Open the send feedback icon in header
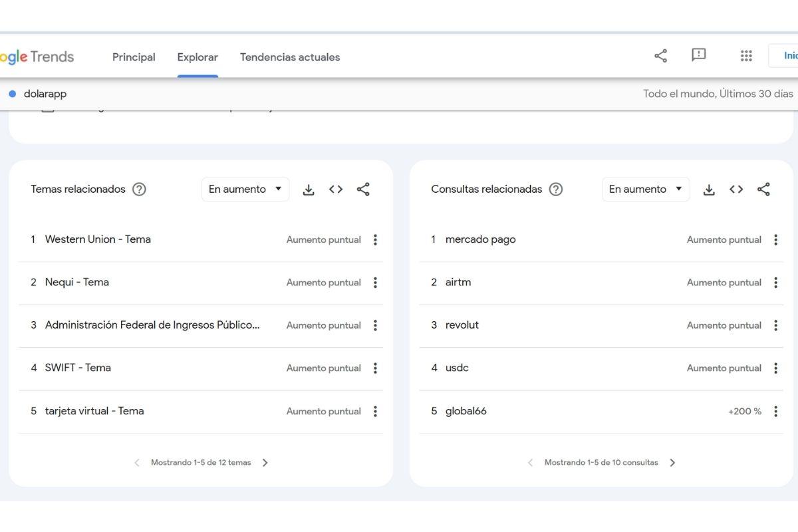The image size is (798, 532). 698,55
